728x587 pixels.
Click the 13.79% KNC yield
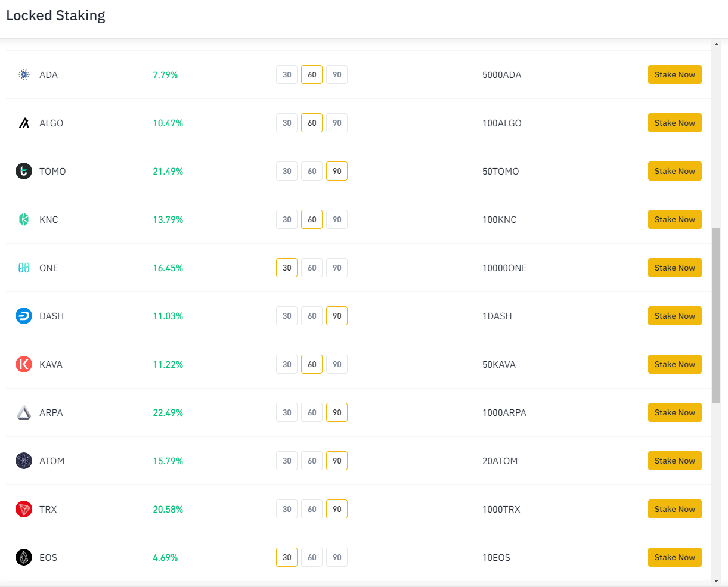pyautogui.click(x=168, y=219)
